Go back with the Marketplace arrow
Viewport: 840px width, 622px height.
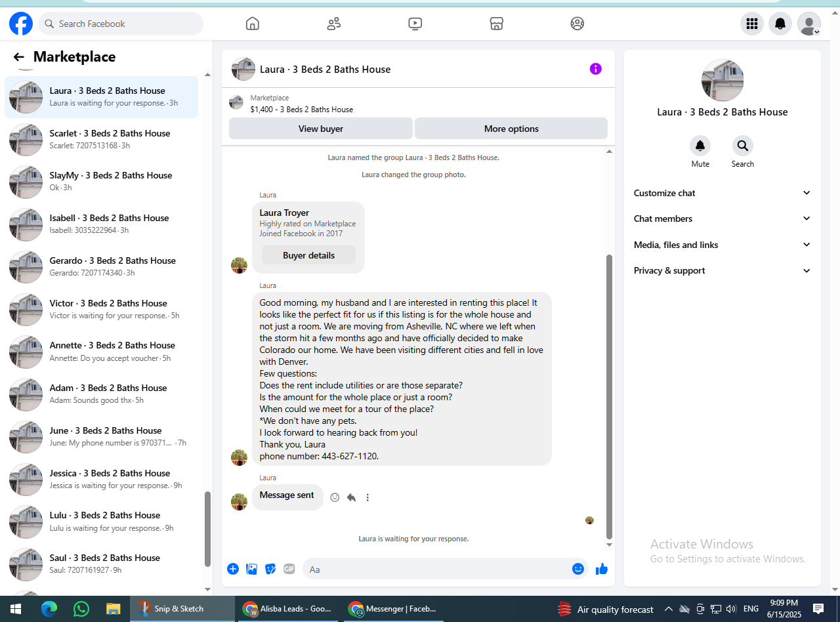pos(18,57)
